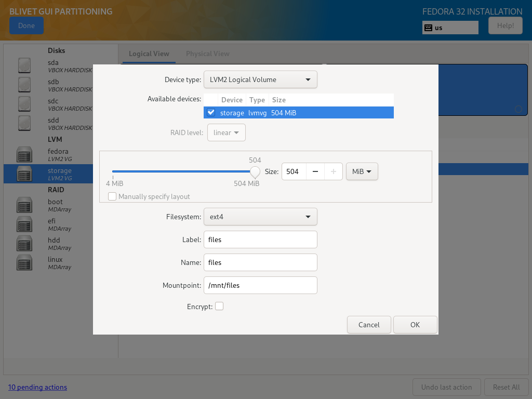Switch to the Logical View tab
Viewport: 532px width, 399px height.
(149, 54)
